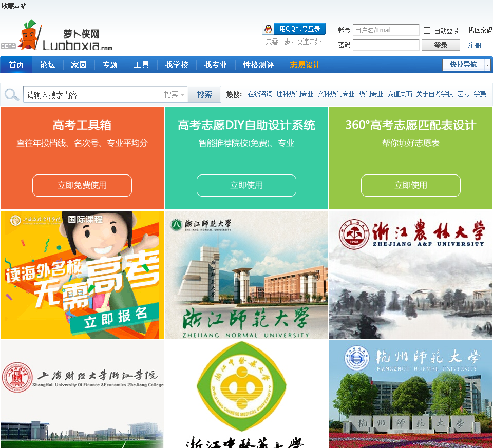Image resolution: width=493 pixels, height=448 pixels.
Task: Open the 浙江农林大学 A&F University banner
Action: (411, 275)
